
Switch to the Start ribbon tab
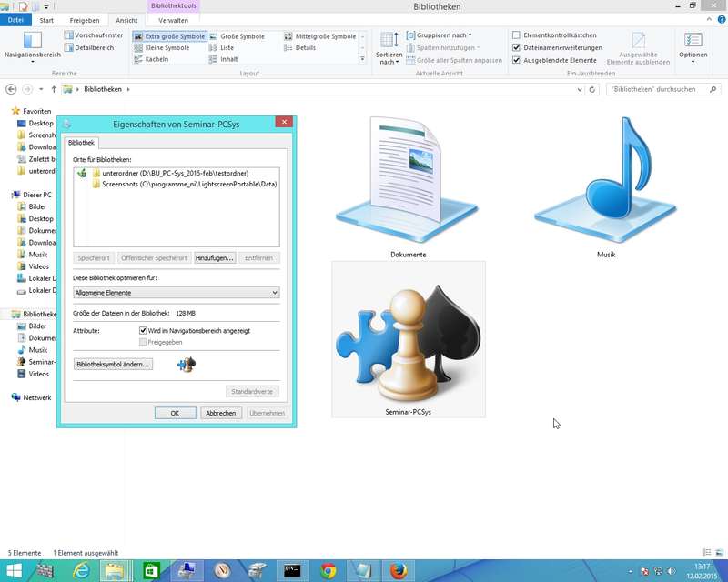click(x=46, y=20)
